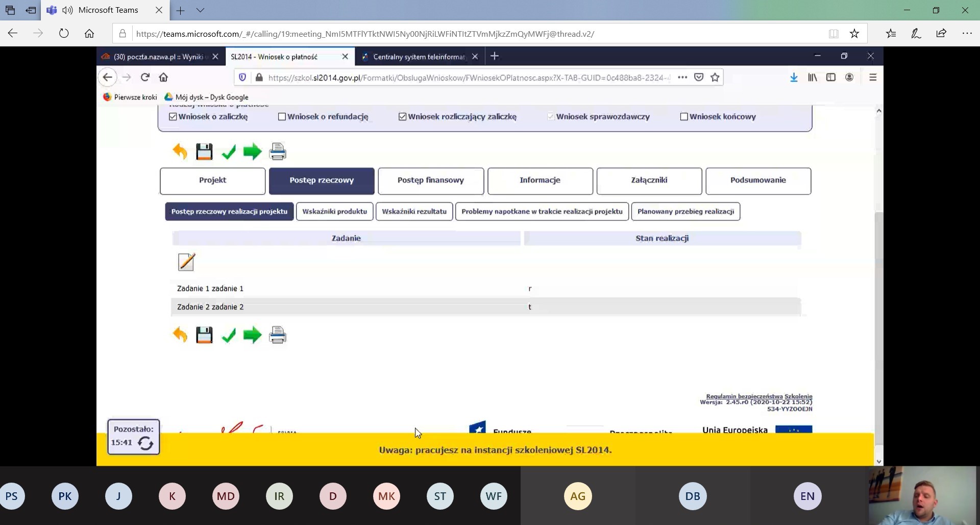This screenshot has width=980, height=525.
Task: Toggle Wniosek rozliczający zaliczkę checkbox
Action: (x=403, y=116)
